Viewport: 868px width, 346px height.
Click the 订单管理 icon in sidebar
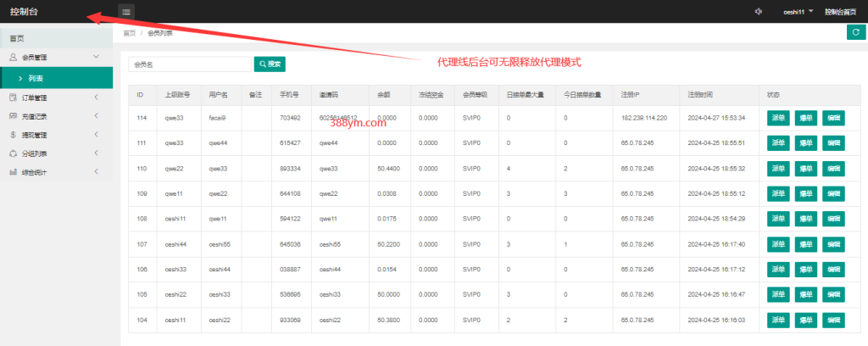click(x=14, y=98)
